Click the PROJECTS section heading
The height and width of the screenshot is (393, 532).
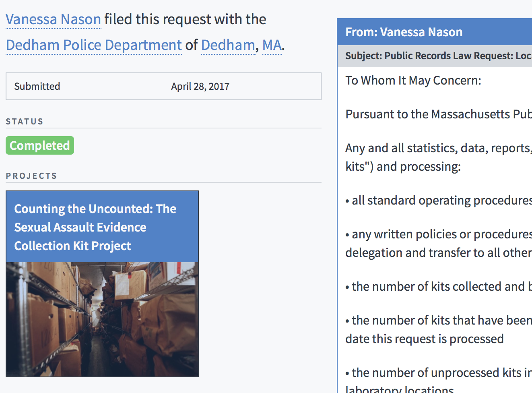pos(31,176)
